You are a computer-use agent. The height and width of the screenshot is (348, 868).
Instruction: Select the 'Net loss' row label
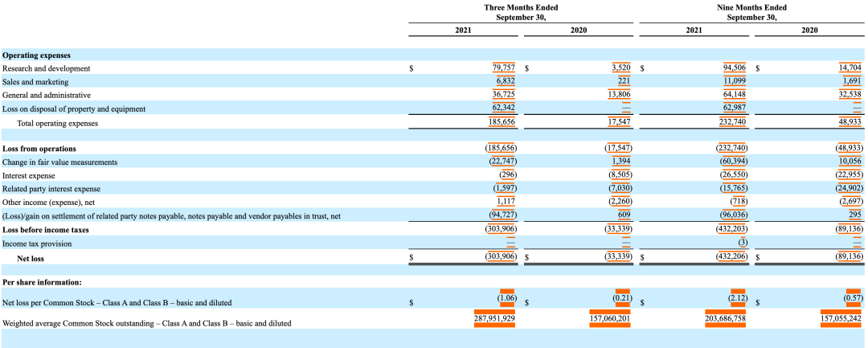(31, 258)
